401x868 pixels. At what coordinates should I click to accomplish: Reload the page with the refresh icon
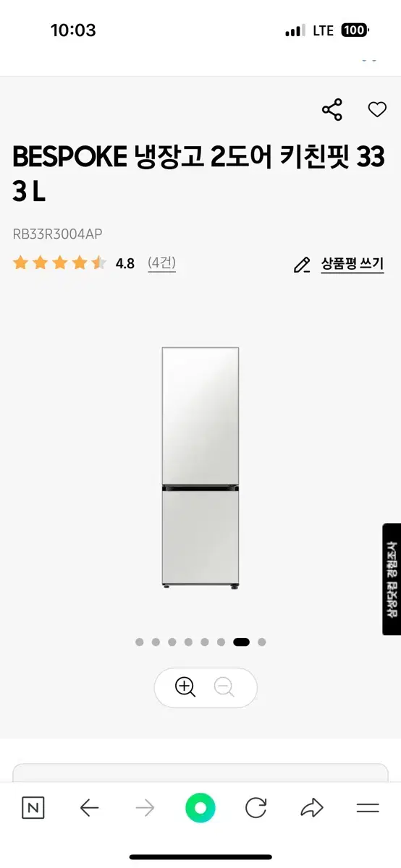point(256,808)
